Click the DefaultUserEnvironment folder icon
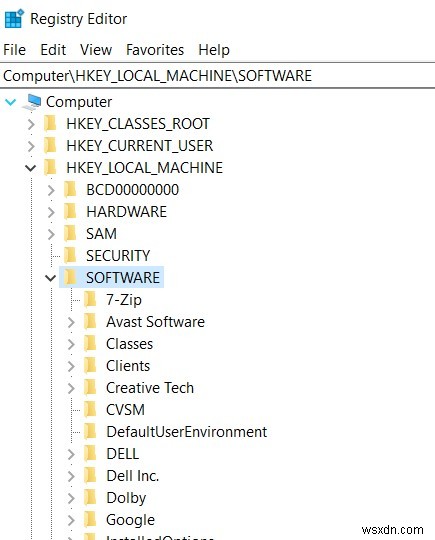This screenshot has height=540, width=435. coord(90,432)
